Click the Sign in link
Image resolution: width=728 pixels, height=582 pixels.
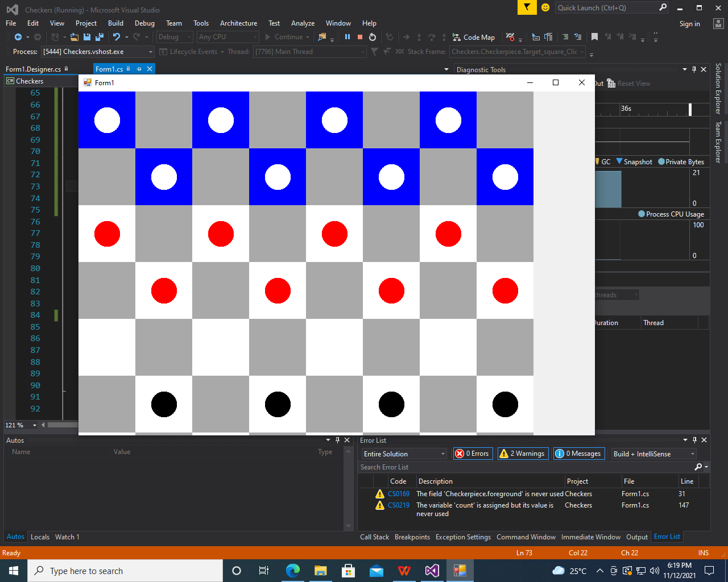pos(689,23)
